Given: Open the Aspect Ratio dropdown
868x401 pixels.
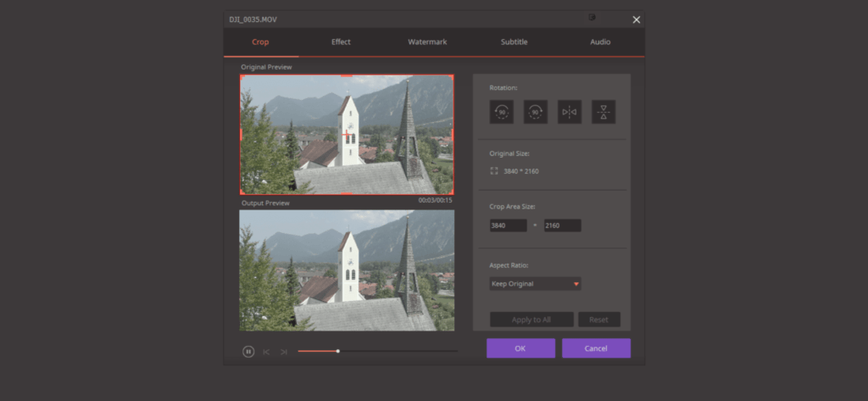Looking at the screenshot, I should [535, 284].
